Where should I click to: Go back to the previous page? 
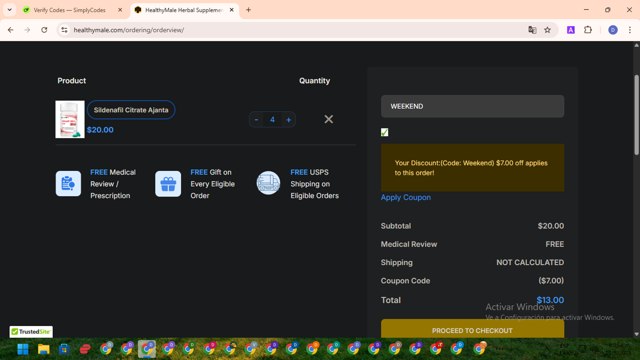coord(11,30)
